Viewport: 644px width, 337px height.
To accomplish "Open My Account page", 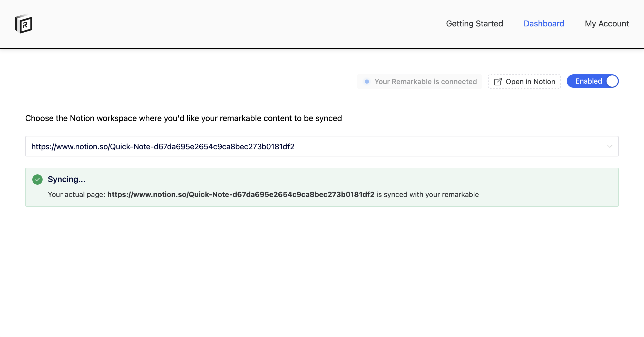I will click(x=607, y=24).
